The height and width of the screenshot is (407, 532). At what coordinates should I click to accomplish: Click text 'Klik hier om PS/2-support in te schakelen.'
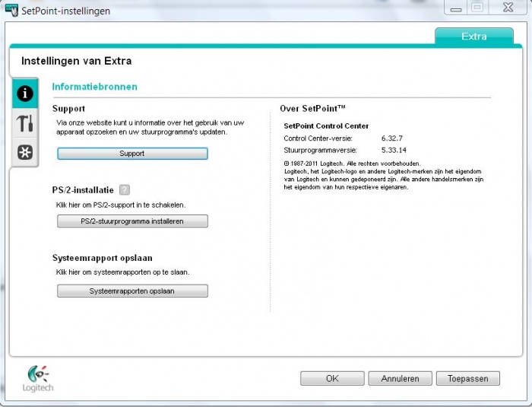[121, 205]
